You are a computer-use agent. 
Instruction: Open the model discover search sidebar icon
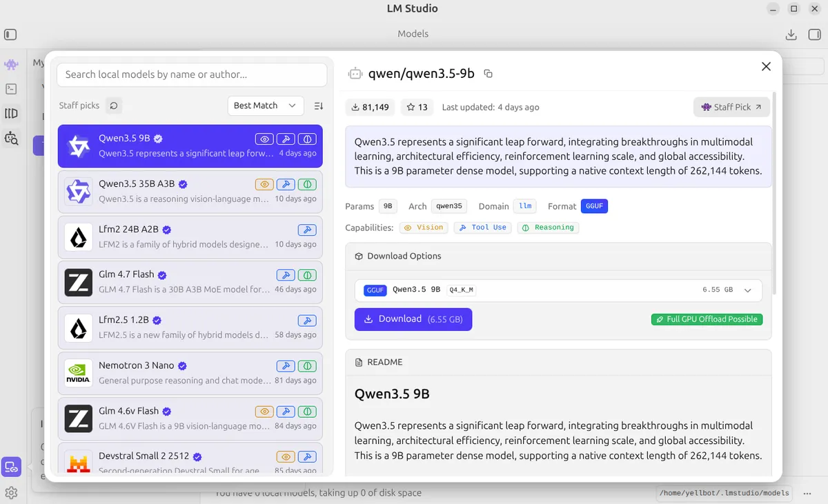pos(11,138)
